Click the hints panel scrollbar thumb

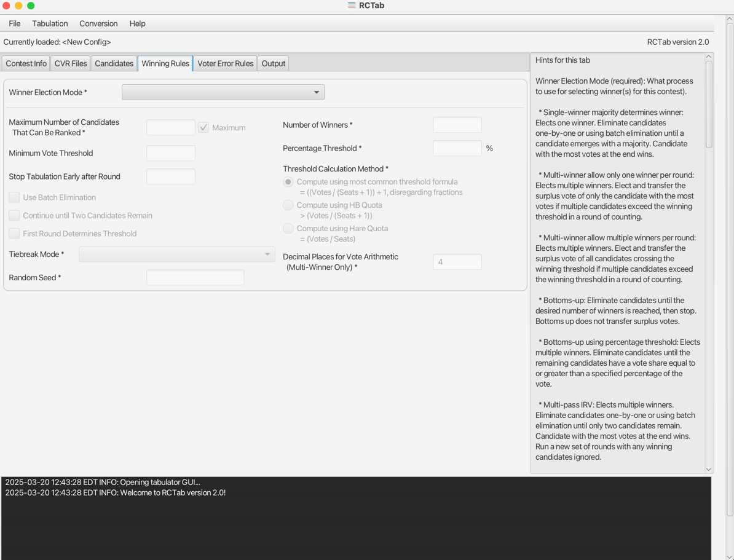point(709,105)
